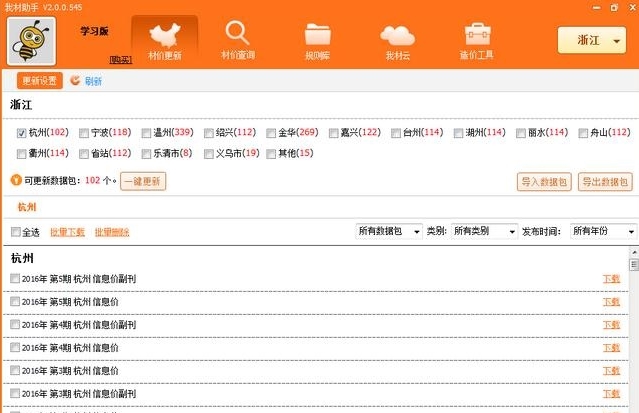Open the 浙江 province dropdown
639x413 pixels.
point(592,40)
